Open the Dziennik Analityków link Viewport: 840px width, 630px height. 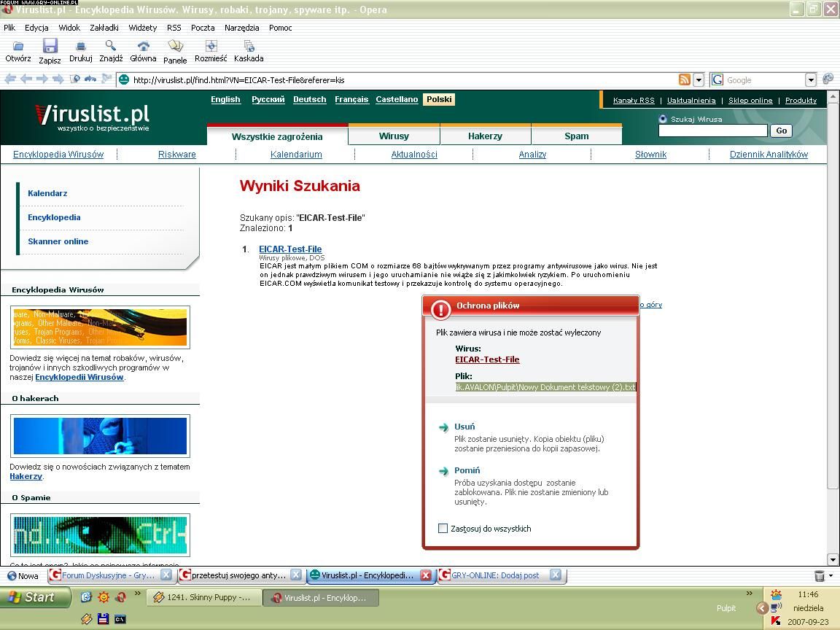coord(769,155)
